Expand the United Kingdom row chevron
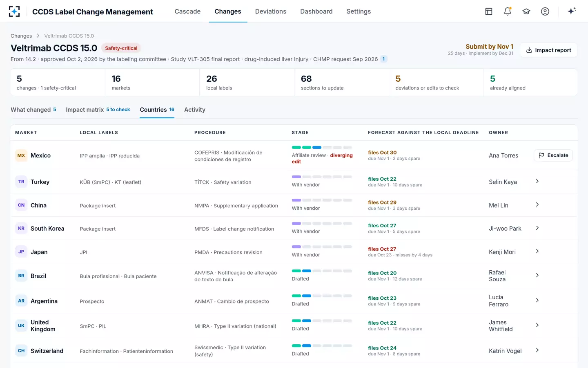 pyautogui.click(x=537, y=325)
